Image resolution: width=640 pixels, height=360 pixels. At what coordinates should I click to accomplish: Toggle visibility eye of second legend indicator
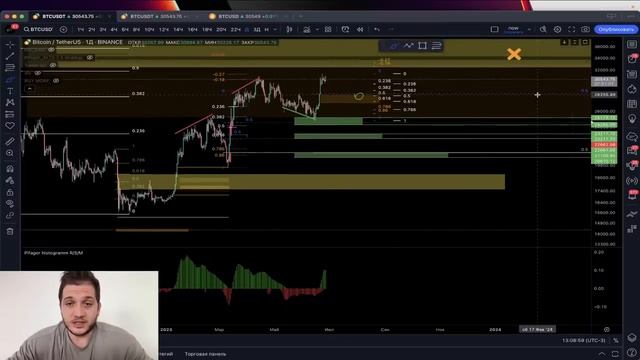(90, 58)
